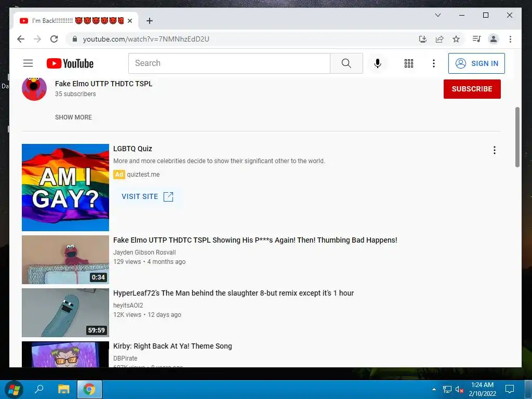Select the youtube.com URL address bar
Viewport: 532px width, 399px height.
tap(146, 39)
